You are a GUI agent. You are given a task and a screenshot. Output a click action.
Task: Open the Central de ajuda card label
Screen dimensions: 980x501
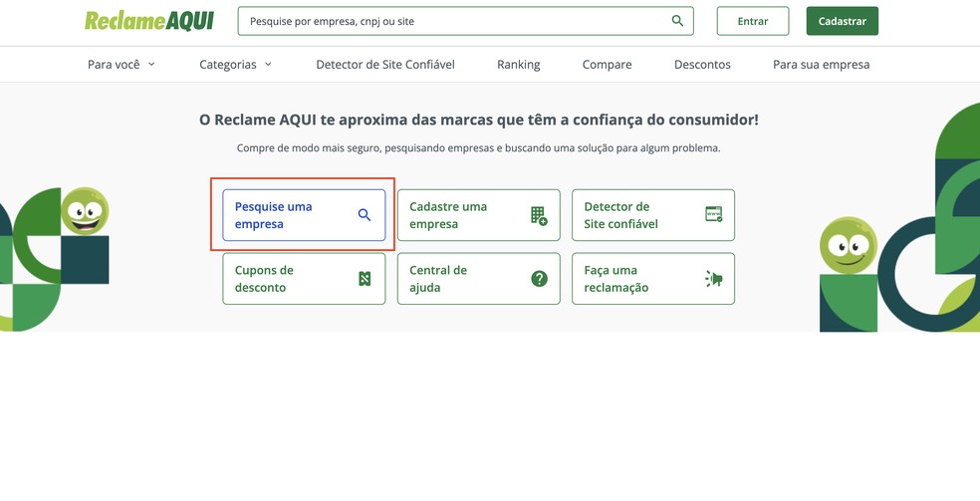coord(438,279)
